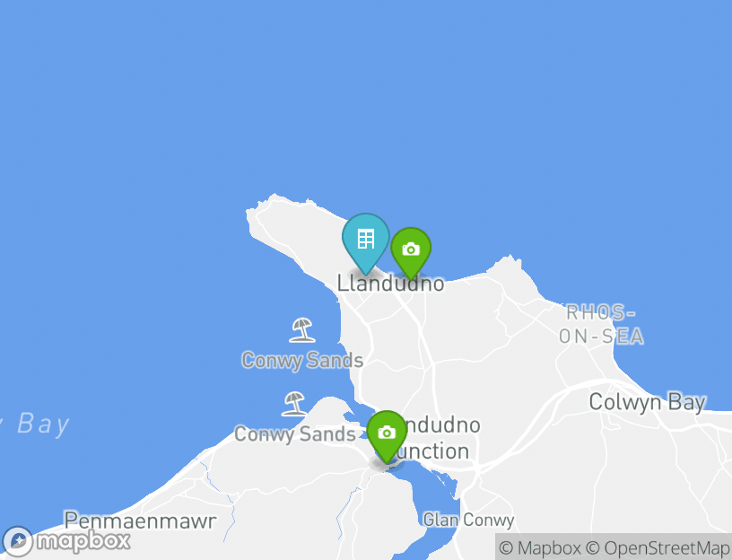The width and height of the screenshot is (732, 560).
Task: Click the blue hotel building marker
Action: click(365, 243)
